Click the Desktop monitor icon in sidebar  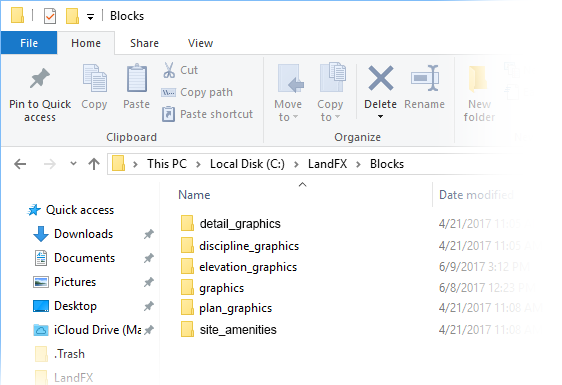pos(41,306)
